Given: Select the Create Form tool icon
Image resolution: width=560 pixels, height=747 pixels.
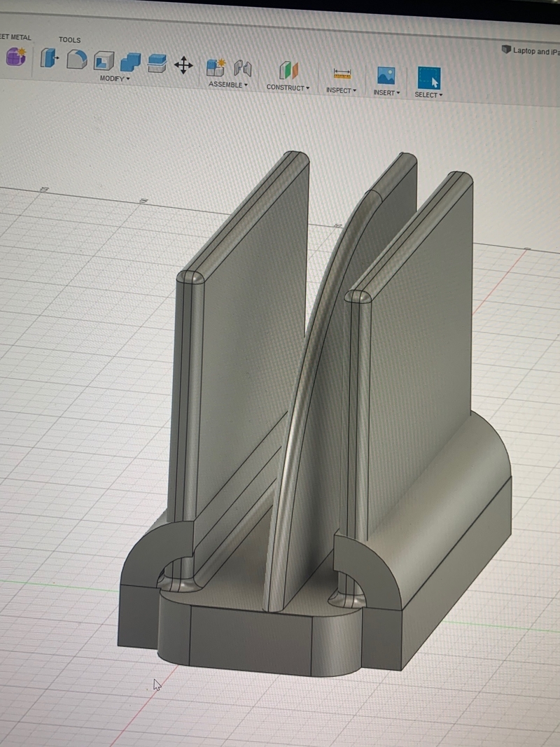Looking at the screenshot, I should 15,57.
